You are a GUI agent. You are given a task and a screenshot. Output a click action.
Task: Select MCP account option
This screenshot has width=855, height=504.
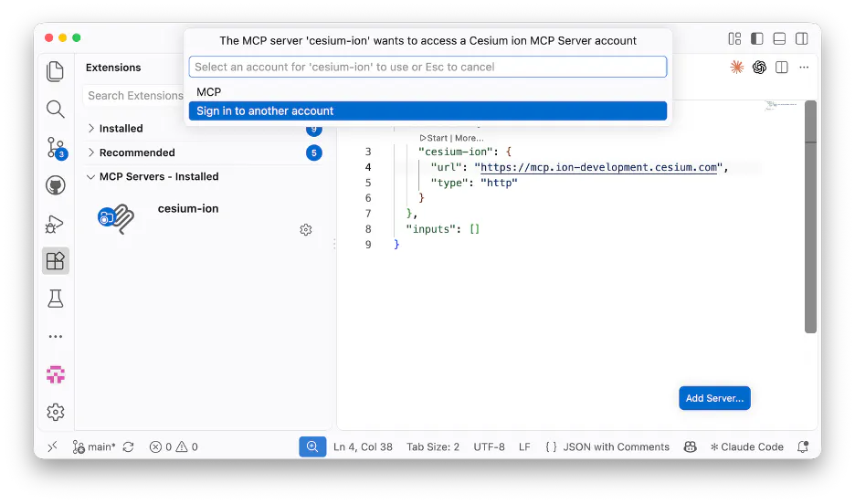[427, 92]
